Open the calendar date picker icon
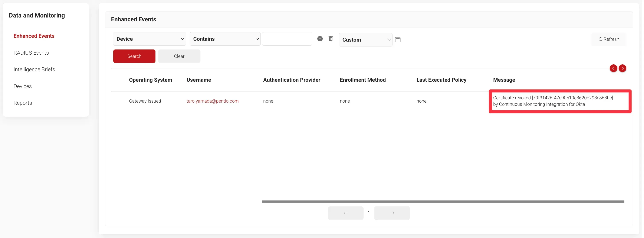 click(398, 39)
